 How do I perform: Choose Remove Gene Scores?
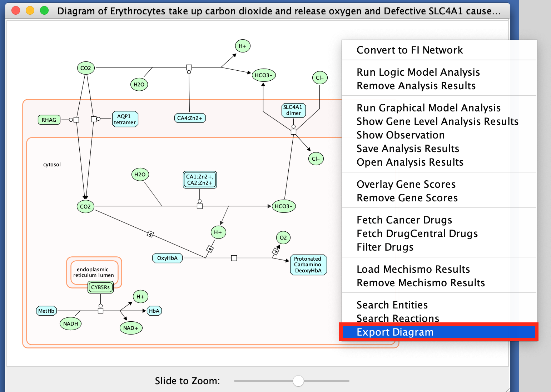440,198
